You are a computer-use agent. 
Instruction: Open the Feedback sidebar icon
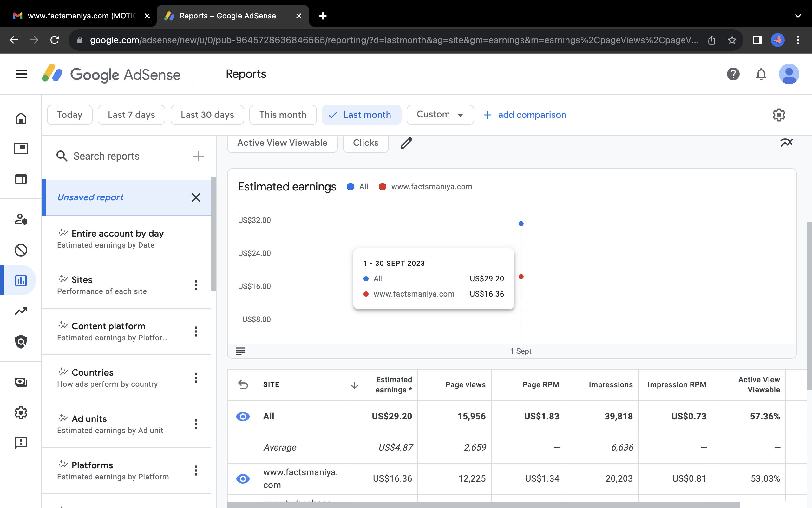21,443
